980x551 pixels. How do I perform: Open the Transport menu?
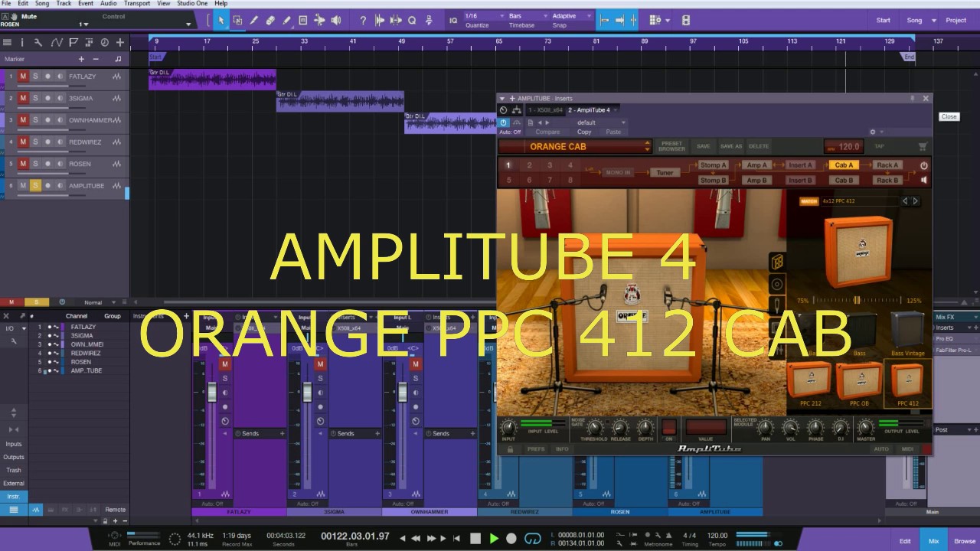click(137, 4)
